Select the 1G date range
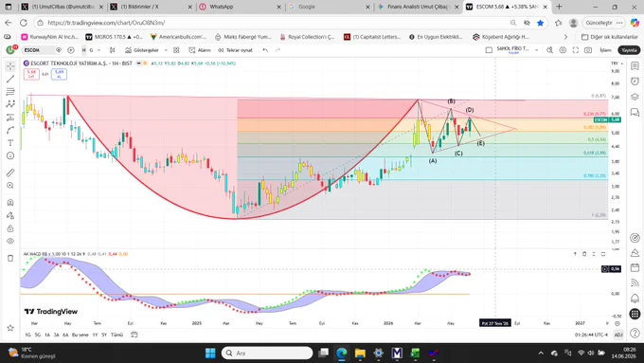This screenshot has height=363, width=644. point(27,336)
